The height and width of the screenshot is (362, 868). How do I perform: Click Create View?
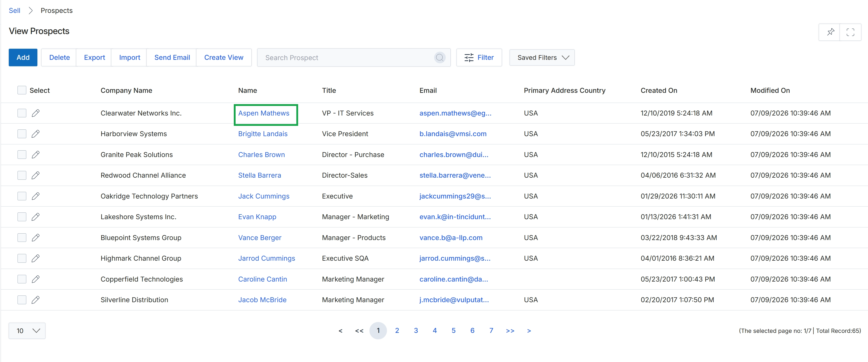click(224, 58)
